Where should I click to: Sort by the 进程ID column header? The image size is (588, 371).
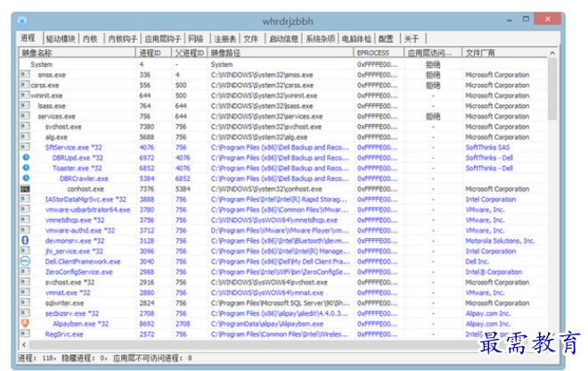point(154,53)
